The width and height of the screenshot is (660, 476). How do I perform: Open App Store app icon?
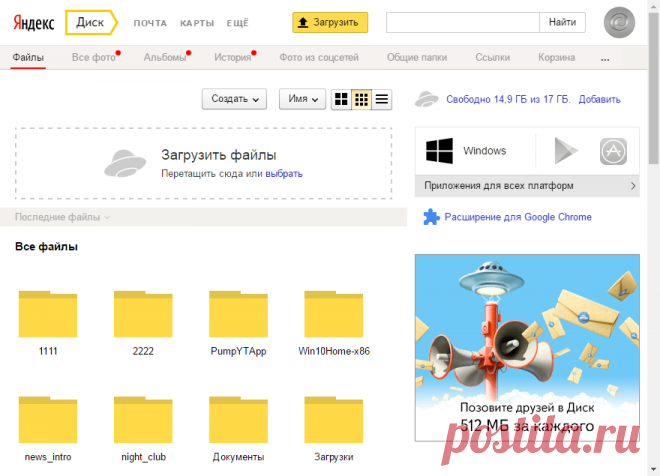pyautogui.click(x=613, y=151)
